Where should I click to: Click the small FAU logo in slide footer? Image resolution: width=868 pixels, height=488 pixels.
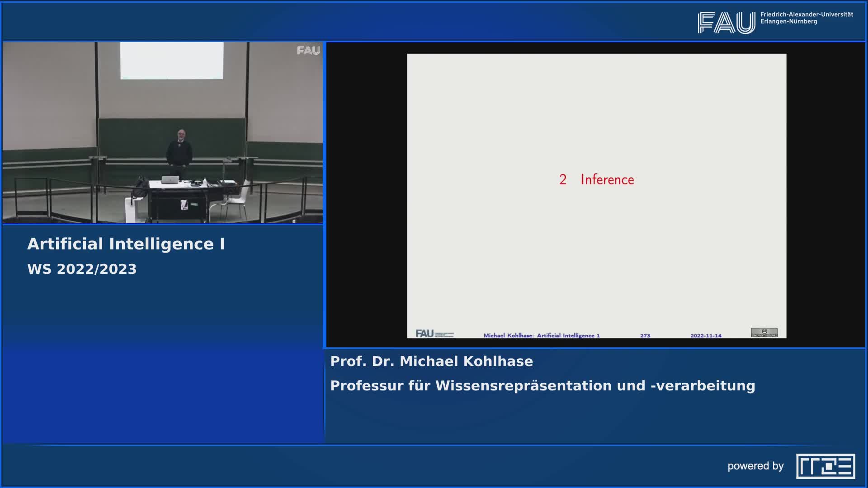tap(434, 333)
